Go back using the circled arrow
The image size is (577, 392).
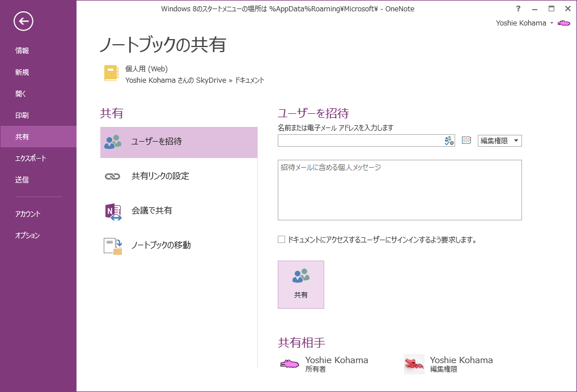pyautogui.click(x=24, y=22)
